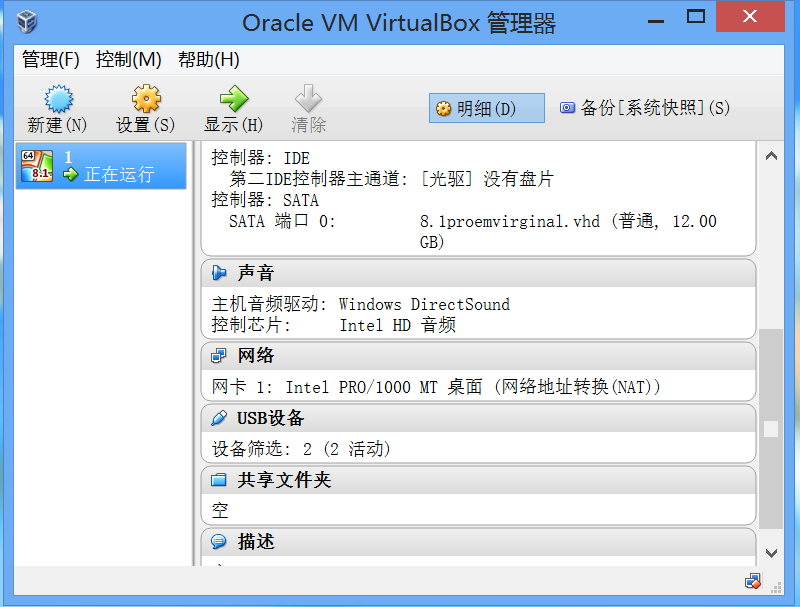
Task: Open the 管理(F) menu
Action: (51, 60)
